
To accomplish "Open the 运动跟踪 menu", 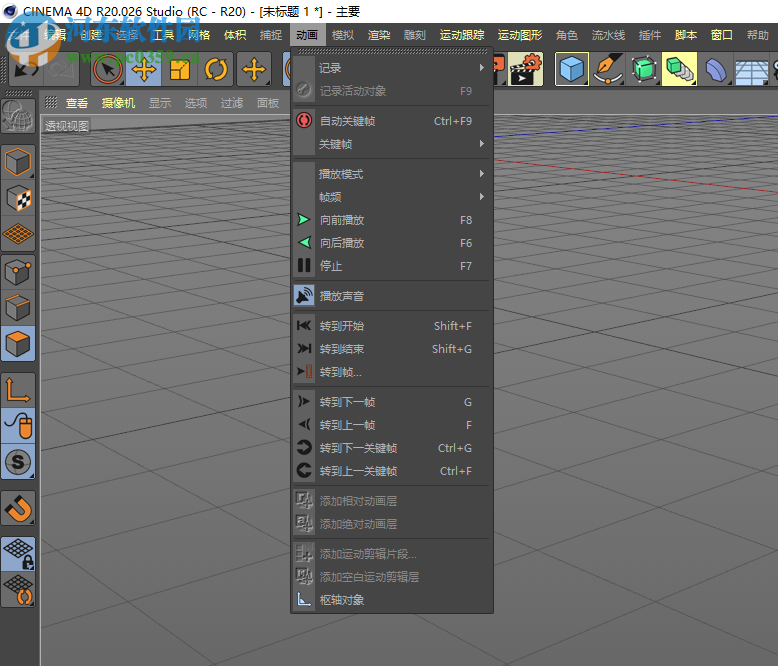I will point(462,35).
